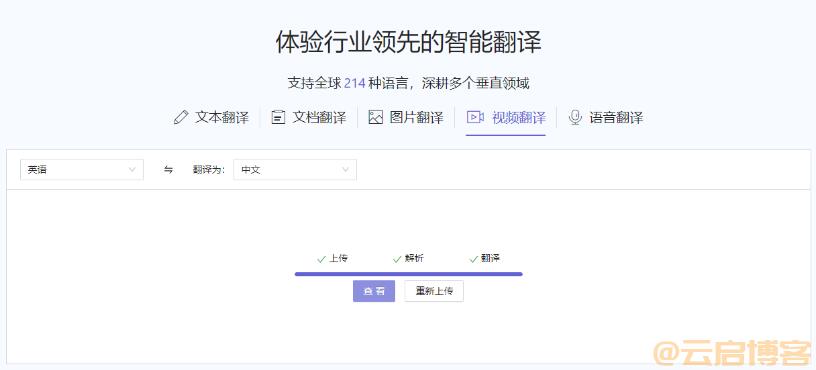Expand the chevron arrow in the 中文 selector
816x370 pixels.
pos(345,170)
